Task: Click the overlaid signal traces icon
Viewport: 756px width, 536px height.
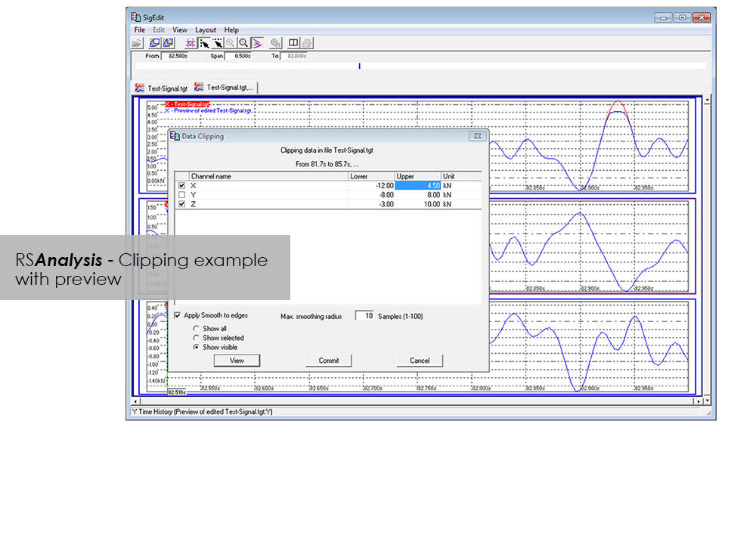Action: (x=257, y=43)
